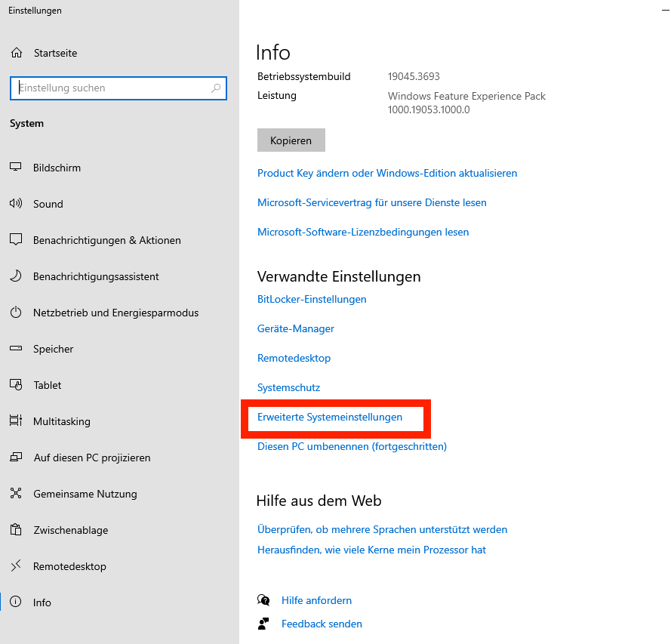
Task: Select the Bildschirm monitor icon
Action: pyautogui.click(x=16, y=168)
